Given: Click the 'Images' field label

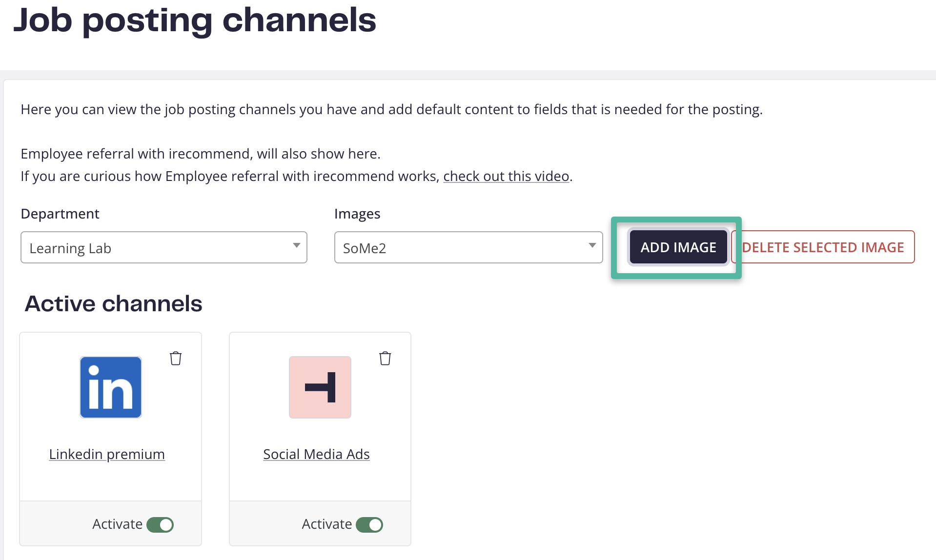Looking at the screenshot, I should (357, 214).
